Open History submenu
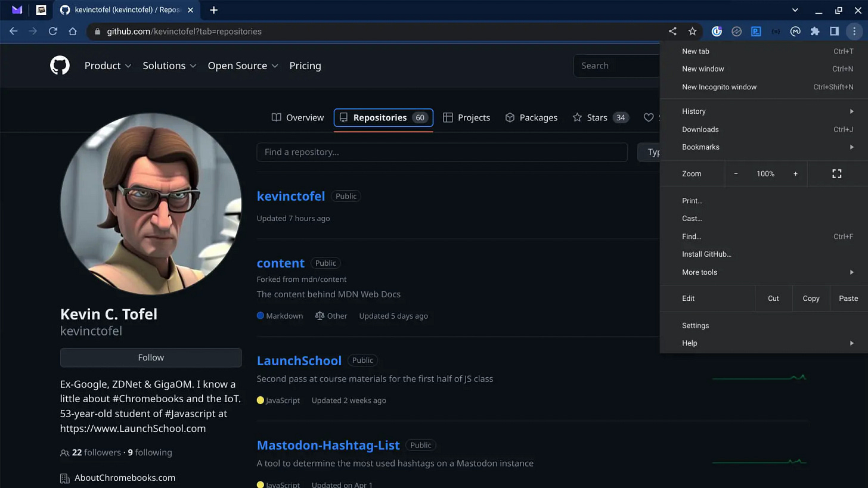 (x=764, y=111)
